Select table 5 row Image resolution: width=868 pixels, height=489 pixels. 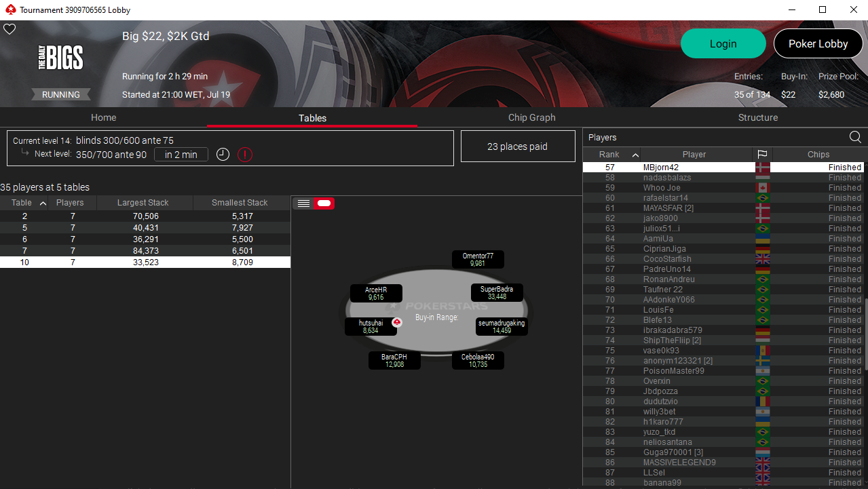click(x=145, y=228)
